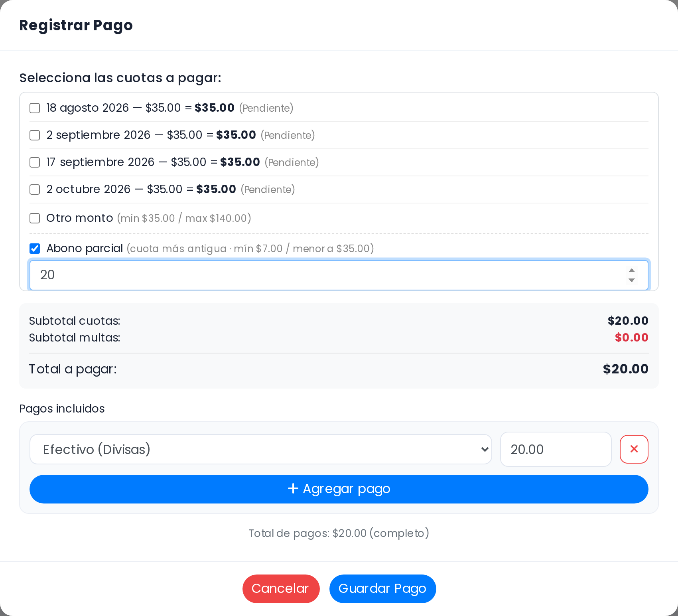Edit the 20.00 payment amount field
Image resolution: width=678 pixels, height=616 pixels.
(556, 449)
